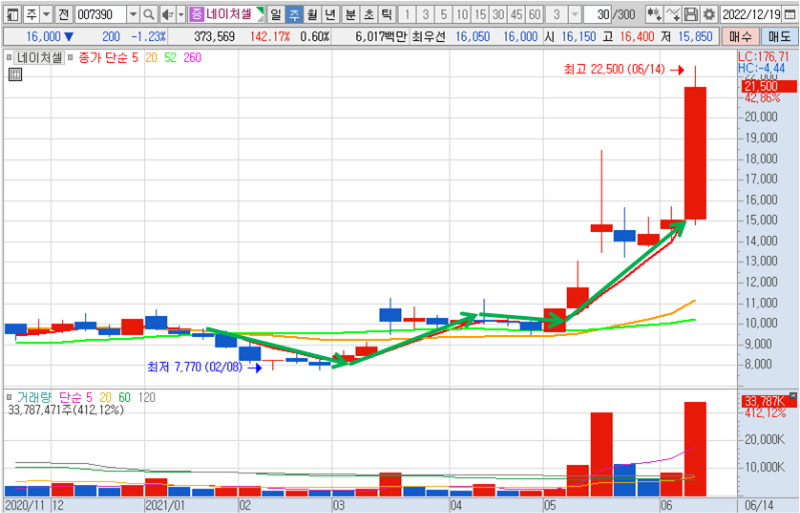Open the dropdown arrow beside speaker icon
The width and height of the screenshot is (800, 513).
(181, 14)
